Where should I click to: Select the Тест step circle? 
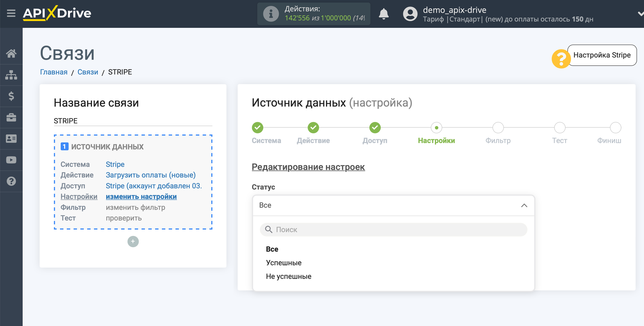[560, 127]
